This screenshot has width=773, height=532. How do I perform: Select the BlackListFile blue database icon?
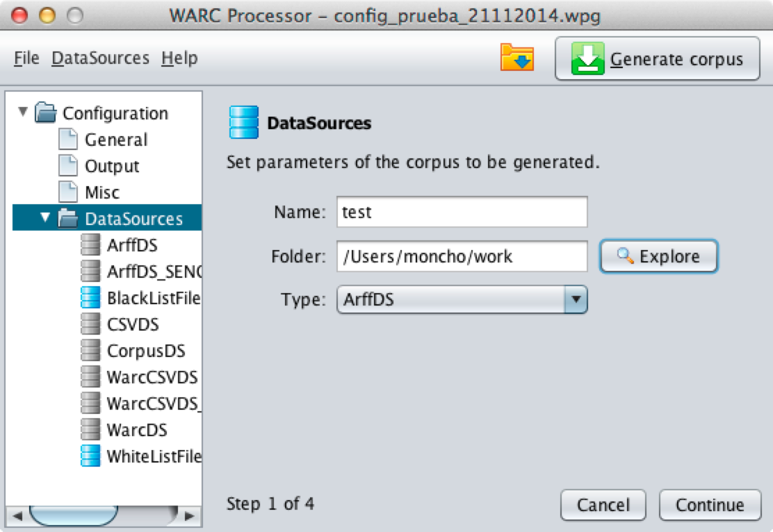point(90,297)
